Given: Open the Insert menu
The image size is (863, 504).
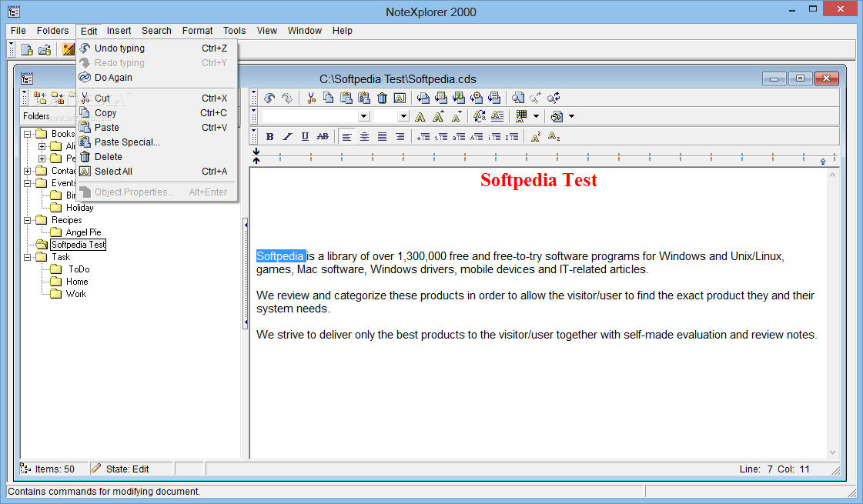Looking at the screenshot, I should pos(119,31).
